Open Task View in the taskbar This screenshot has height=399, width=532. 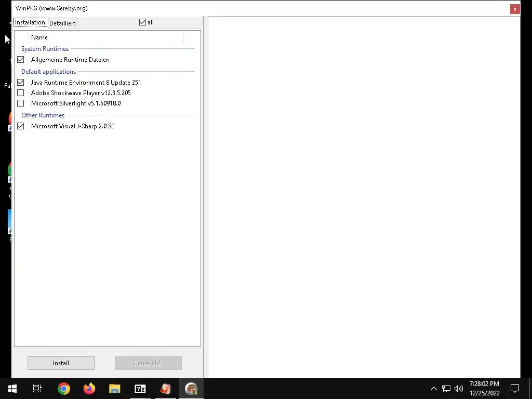(x=37, y=389)
